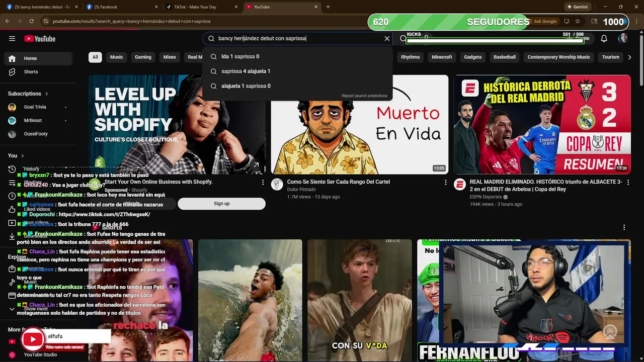
Task: Open the MrBeast subscription
Action: [x=39, y=121]
